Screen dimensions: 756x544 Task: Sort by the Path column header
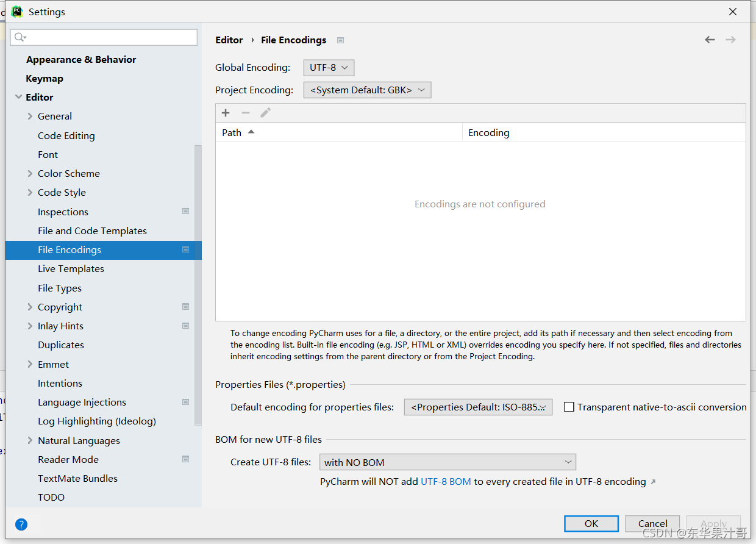coord(339,132)
